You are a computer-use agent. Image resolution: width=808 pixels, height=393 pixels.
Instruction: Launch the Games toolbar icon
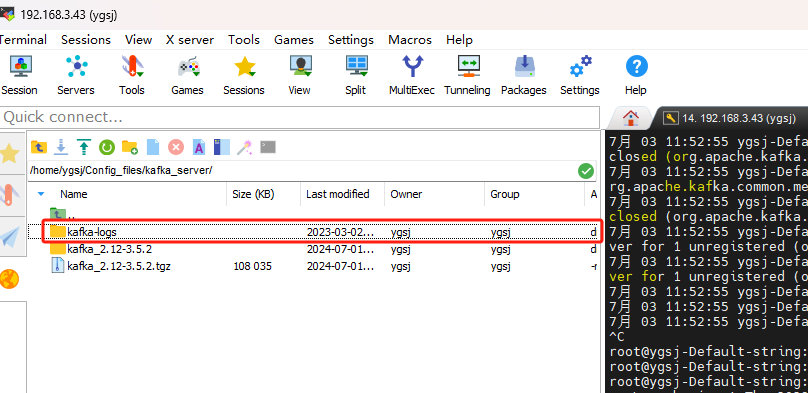188,75
